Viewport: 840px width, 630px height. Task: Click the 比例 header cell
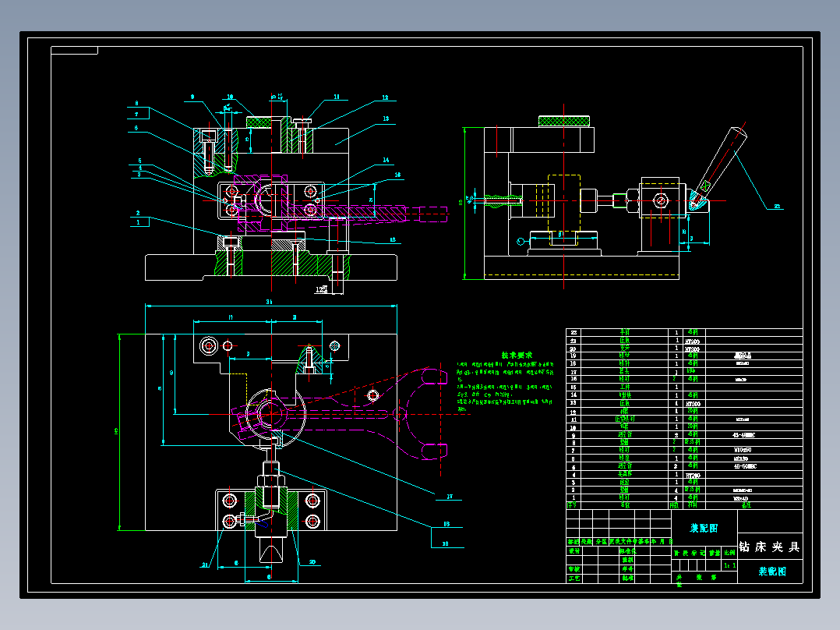729,552
